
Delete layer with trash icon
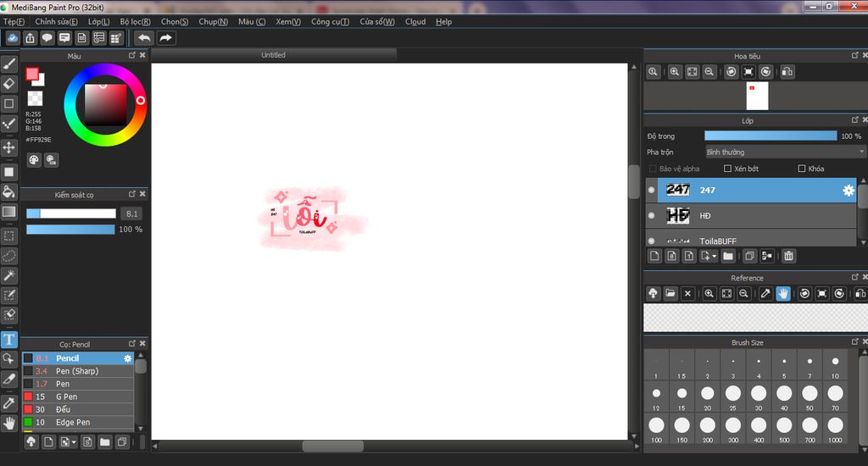788,256
